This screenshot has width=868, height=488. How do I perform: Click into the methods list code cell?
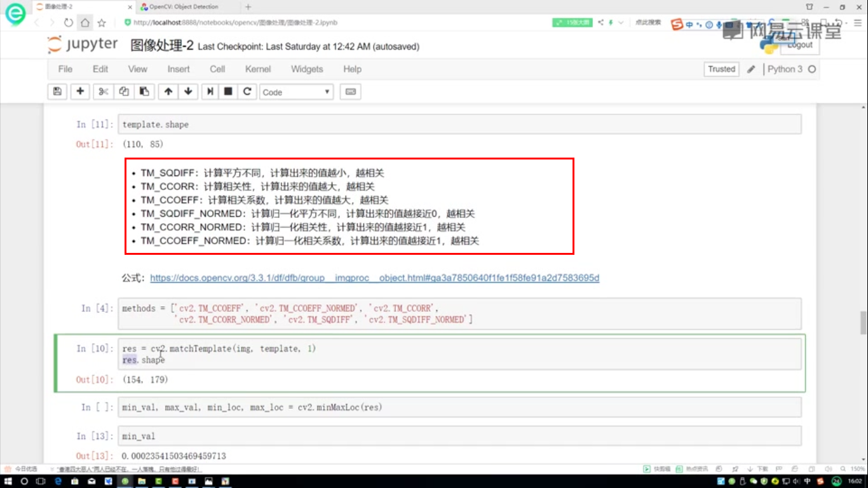[x=459, y=314]
